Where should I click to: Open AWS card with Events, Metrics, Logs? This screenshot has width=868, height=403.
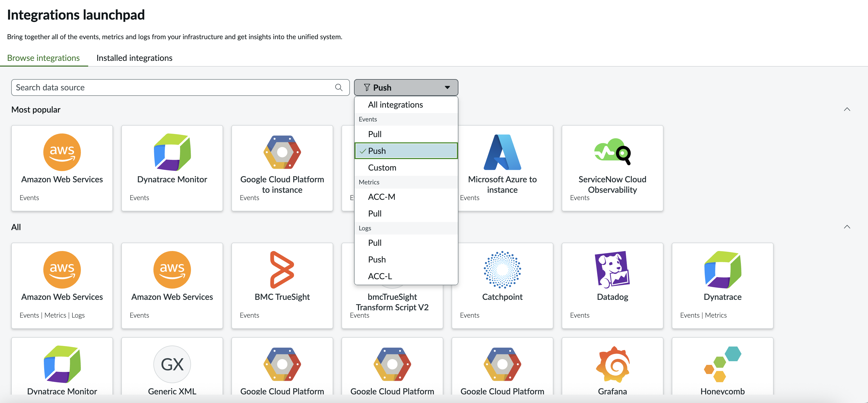pos(62,286)
